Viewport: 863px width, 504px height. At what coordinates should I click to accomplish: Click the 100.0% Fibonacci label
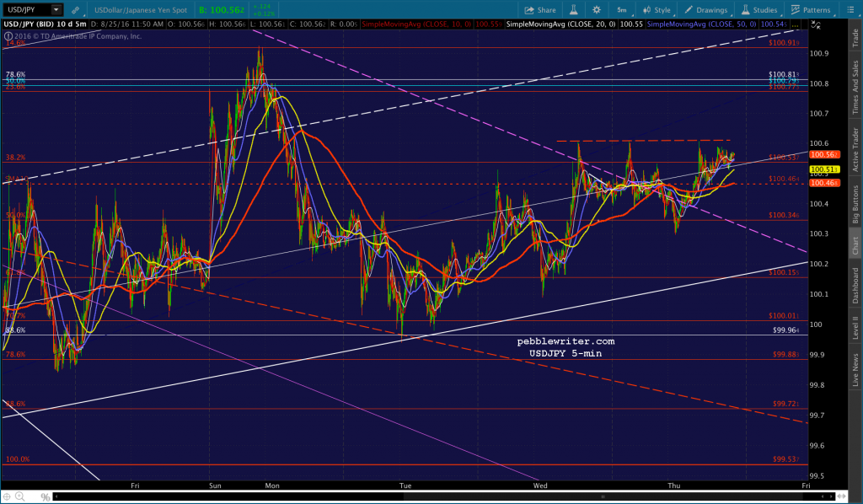(x=18, y=458)
